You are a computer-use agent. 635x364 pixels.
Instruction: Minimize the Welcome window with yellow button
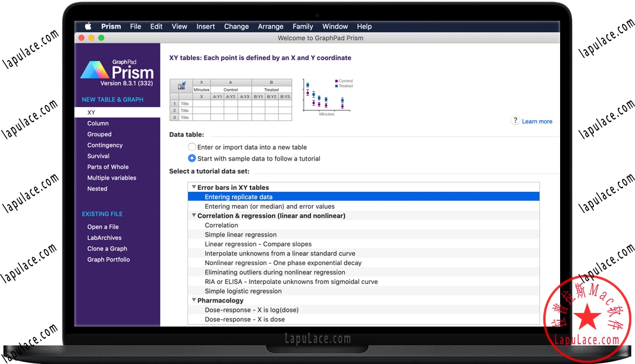91,37
